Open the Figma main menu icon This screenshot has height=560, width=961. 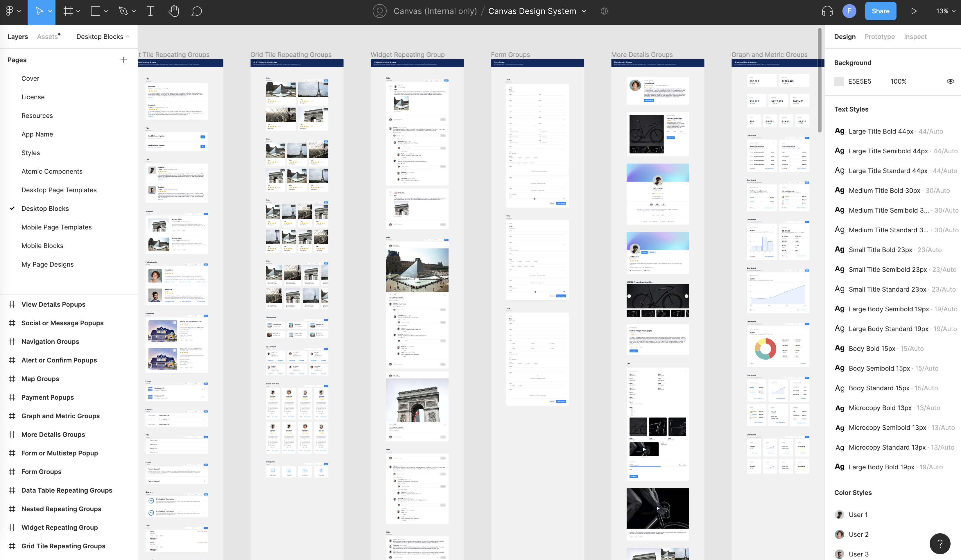coord(10,11)
